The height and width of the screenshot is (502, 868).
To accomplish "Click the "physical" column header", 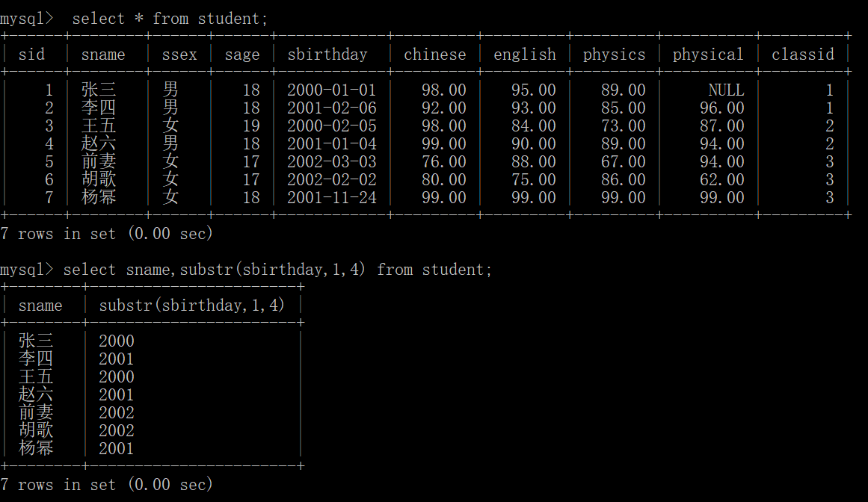I will pyautogui.click(x=708, y=55).
